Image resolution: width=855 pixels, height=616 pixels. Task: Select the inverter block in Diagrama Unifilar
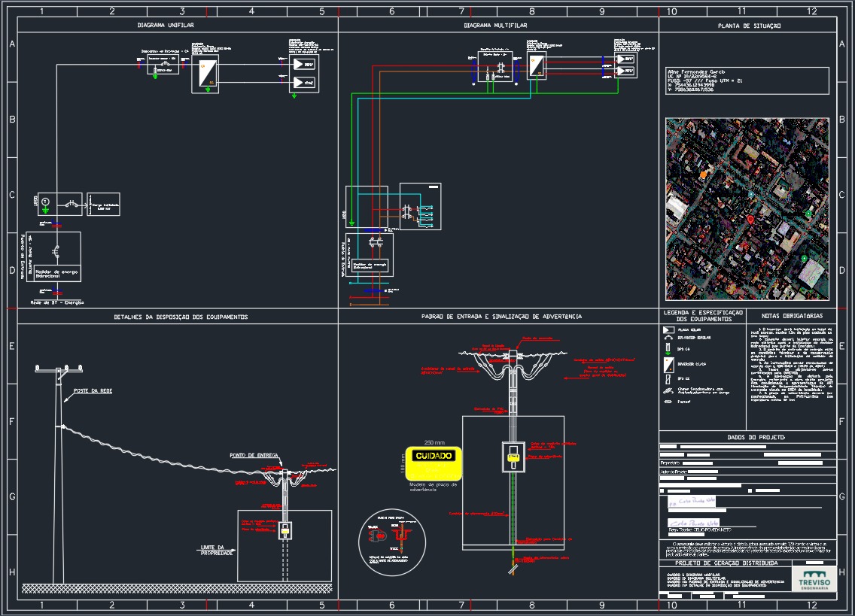205,74
